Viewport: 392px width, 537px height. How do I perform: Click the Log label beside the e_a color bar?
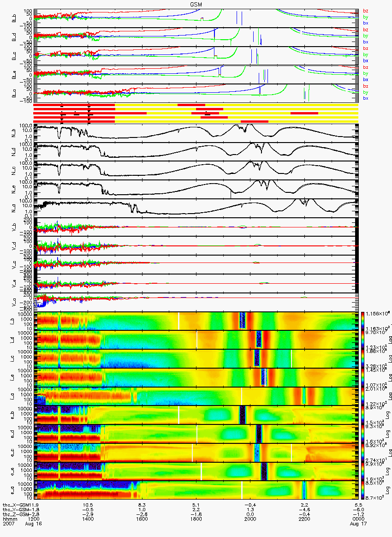click(389, 491)
